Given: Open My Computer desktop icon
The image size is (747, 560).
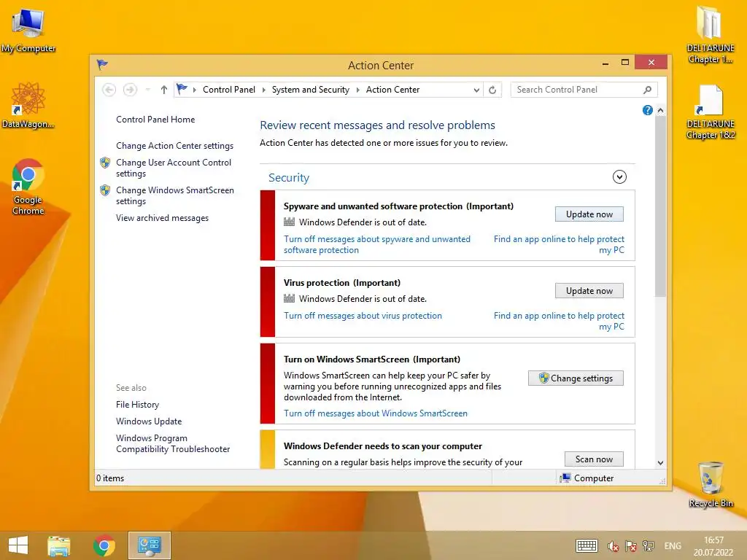Looking at the screenshot, I should pos(28,30).
